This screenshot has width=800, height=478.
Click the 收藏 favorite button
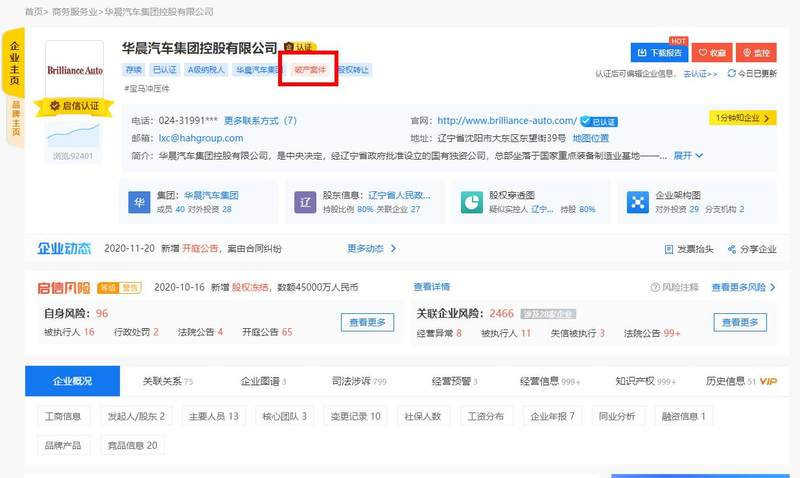click(x=712, y=53)
